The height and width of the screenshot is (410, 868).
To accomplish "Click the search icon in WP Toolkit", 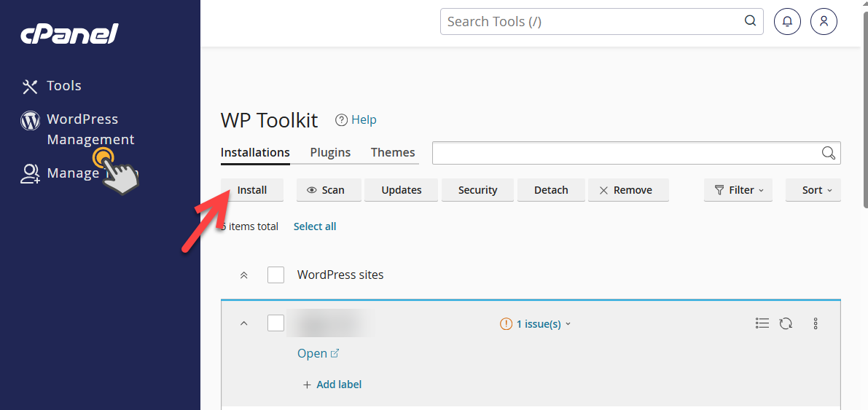I will [829, 153].
